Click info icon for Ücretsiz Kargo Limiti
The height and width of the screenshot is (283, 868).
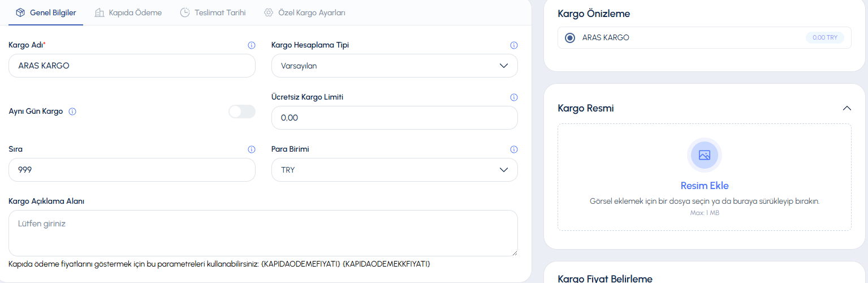tap(514, 97)
